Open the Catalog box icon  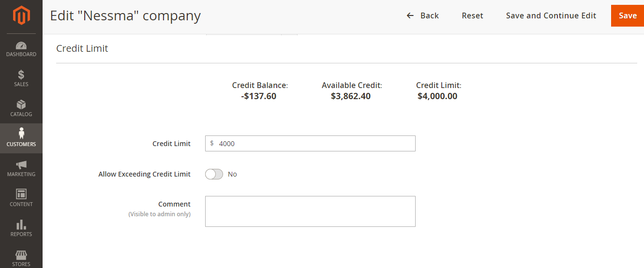tap(21, 105)
